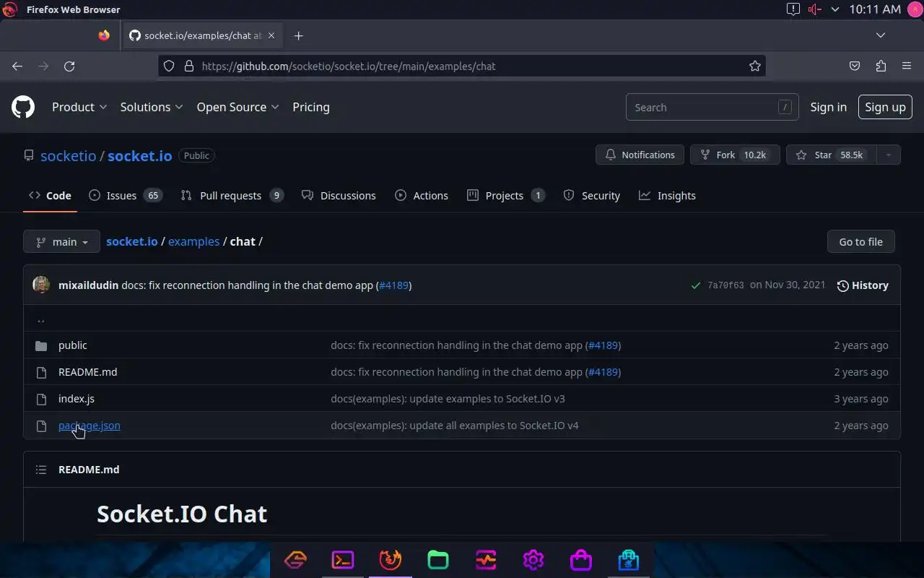This screenshot has height=578, width=924.
Task: Open commit History
Action: [x=863, y=285]
